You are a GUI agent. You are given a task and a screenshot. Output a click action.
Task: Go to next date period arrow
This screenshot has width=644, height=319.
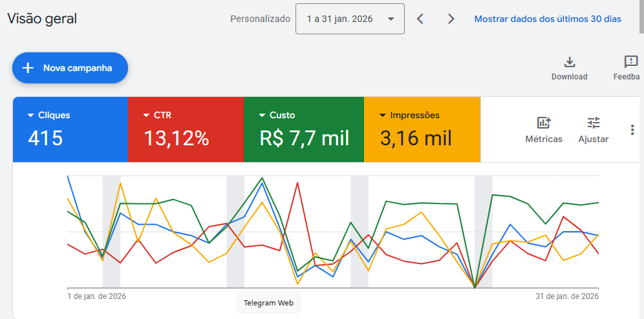tap(451, 19)
